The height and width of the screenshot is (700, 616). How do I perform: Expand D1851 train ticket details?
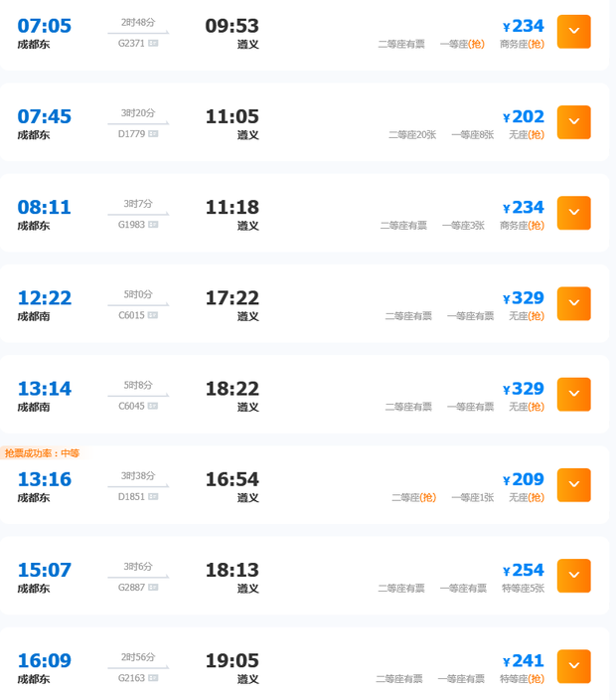[573, 485]
